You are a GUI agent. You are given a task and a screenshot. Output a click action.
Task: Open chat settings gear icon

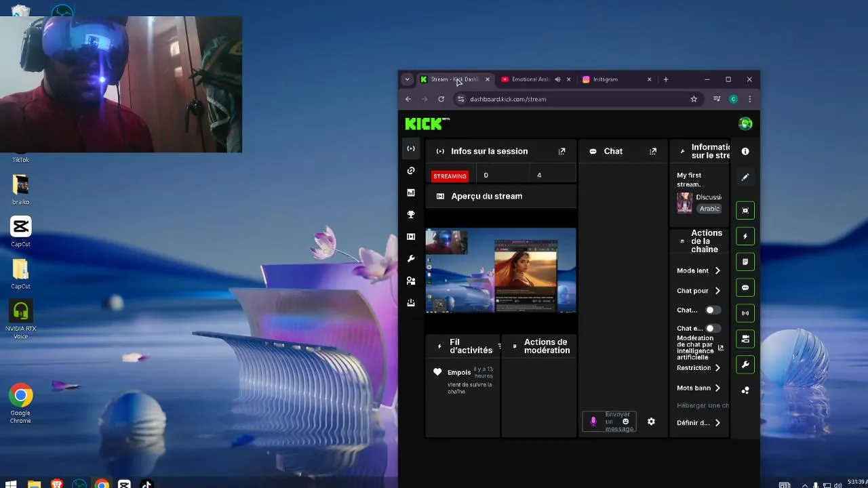[651, 422]
